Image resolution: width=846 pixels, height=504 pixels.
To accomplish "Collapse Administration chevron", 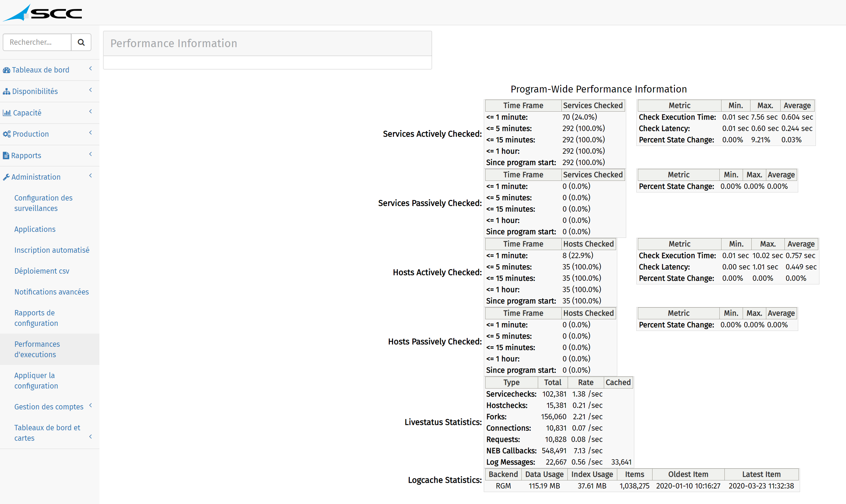I will pyautogui.click(x=90, y=175).
